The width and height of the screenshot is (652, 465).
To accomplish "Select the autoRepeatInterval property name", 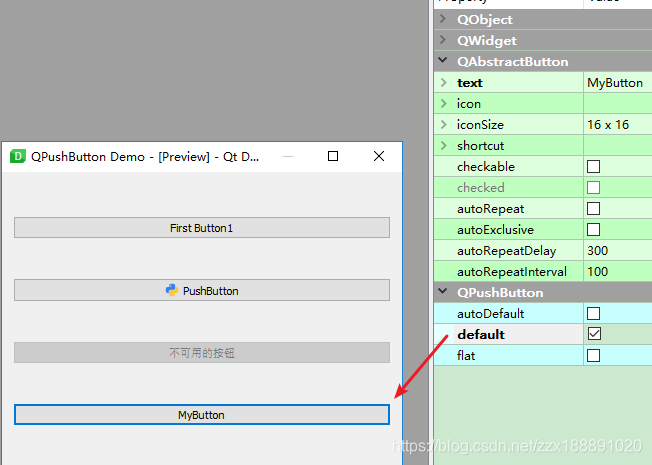I will pyautogui.click(x=512, y=272).
